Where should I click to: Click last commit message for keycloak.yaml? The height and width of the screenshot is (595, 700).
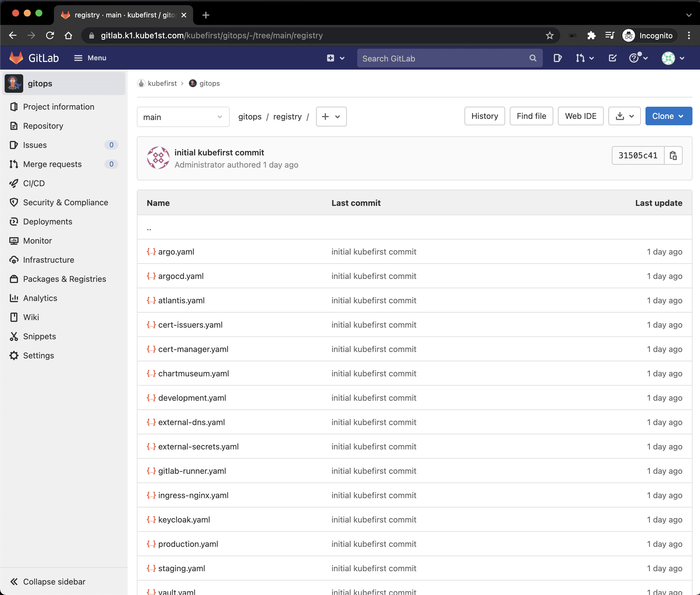[374, 519]
